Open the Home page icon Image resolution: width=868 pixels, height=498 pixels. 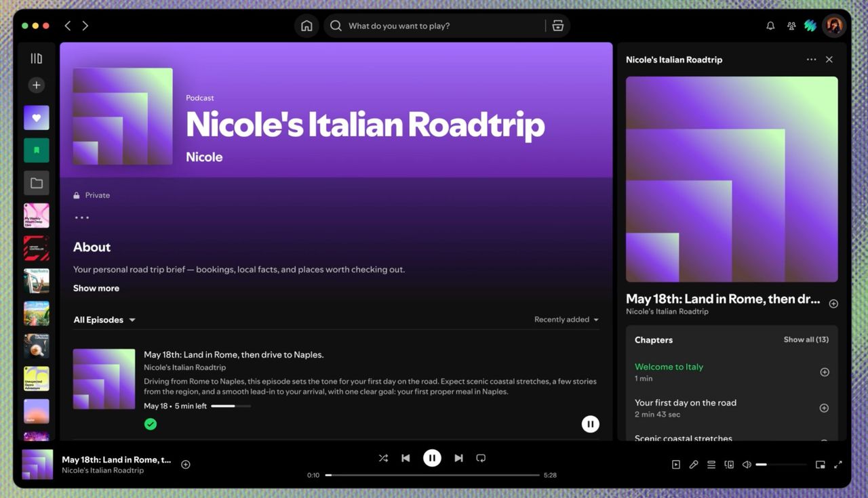coord(307,26)
